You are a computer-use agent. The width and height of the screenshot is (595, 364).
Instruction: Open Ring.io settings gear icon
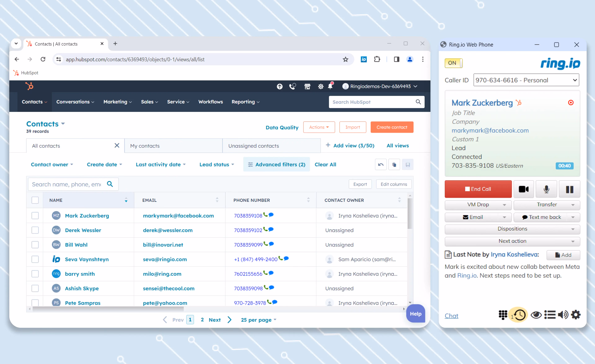coord(576,315)
